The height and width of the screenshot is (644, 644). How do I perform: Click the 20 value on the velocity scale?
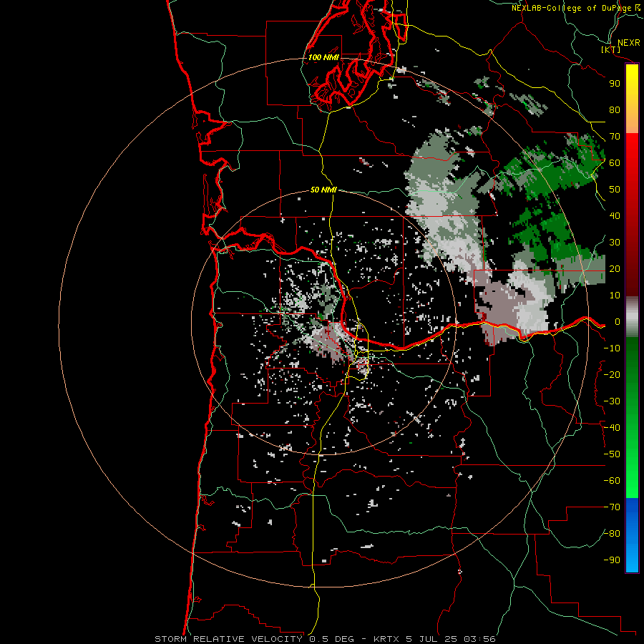click(615, 269)
